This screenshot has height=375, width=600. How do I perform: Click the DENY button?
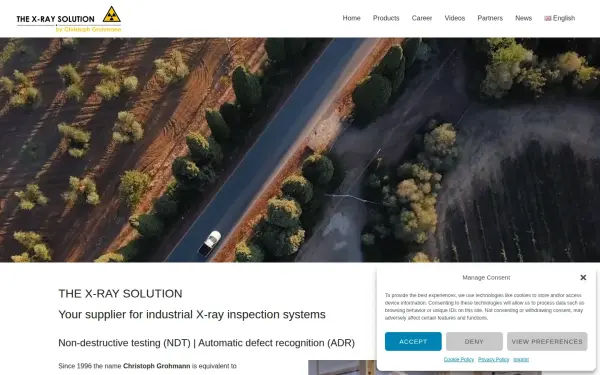[x=474, y=341]
